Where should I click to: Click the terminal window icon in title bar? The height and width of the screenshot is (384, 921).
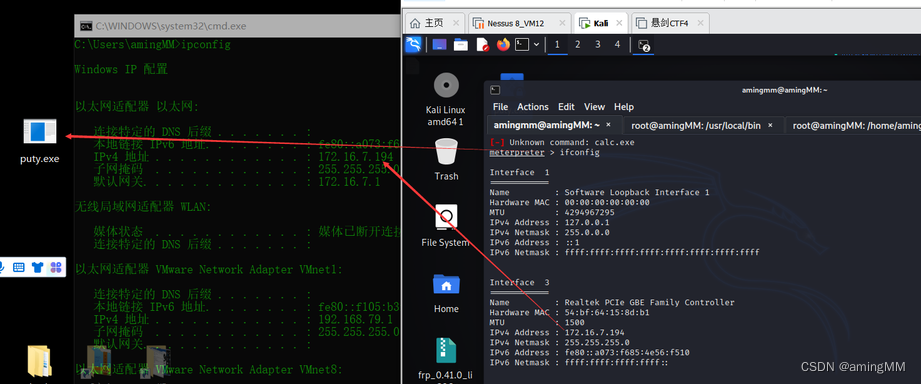pos(495,90)
